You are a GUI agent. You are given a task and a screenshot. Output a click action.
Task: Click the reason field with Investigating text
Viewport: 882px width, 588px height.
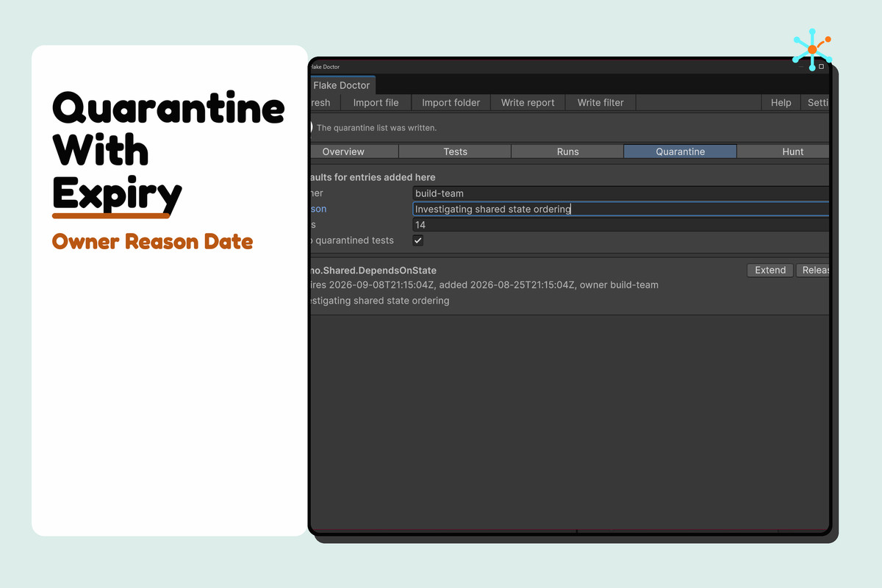pos(621,209)
